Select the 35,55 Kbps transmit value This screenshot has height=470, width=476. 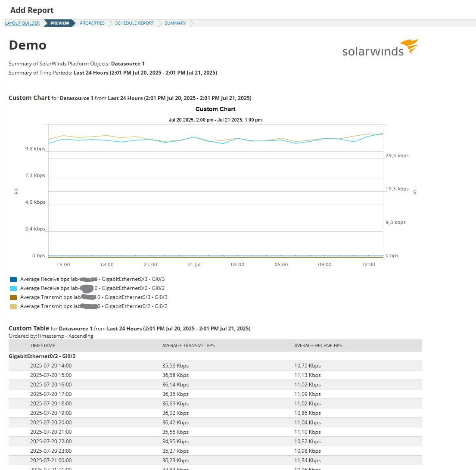175,432
